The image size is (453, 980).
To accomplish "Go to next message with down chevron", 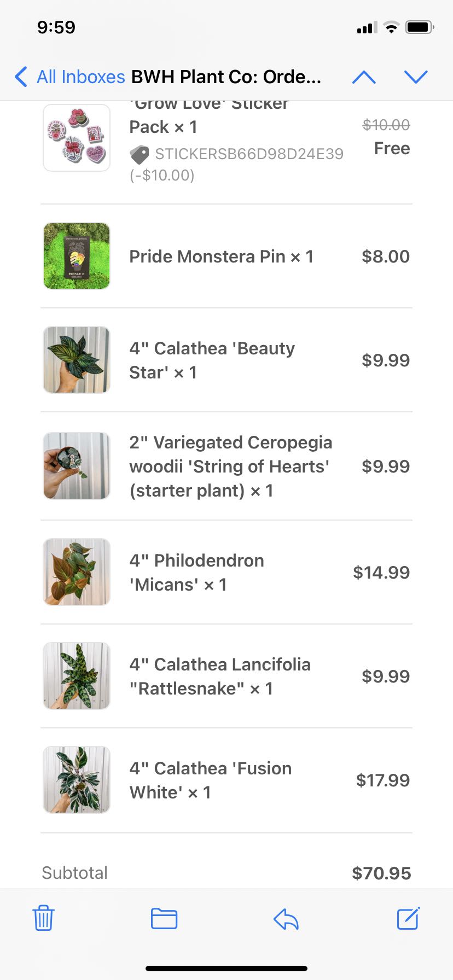I will pos(416,77).
